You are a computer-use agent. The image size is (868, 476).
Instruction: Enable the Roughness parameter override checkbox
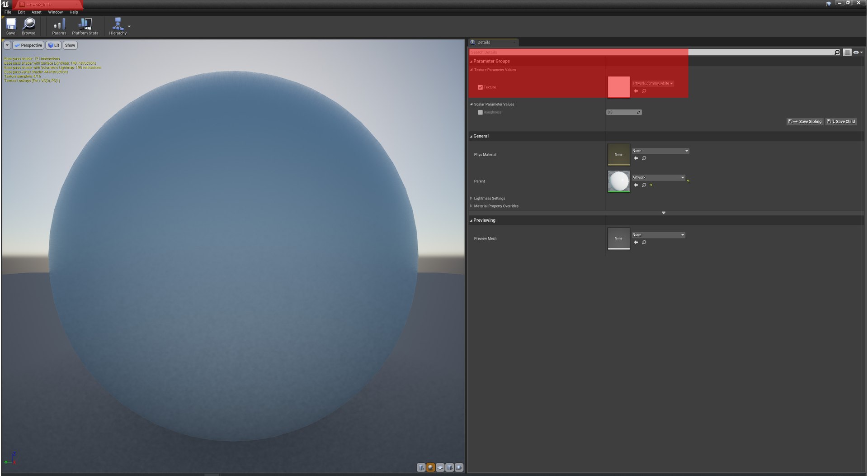click(480, 112)
